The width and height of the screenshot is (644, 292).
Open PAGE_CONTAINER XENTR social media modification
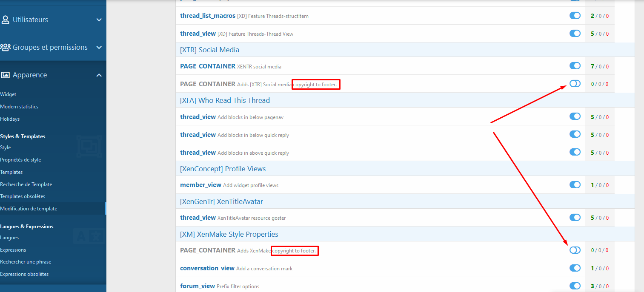coord(208,66)
